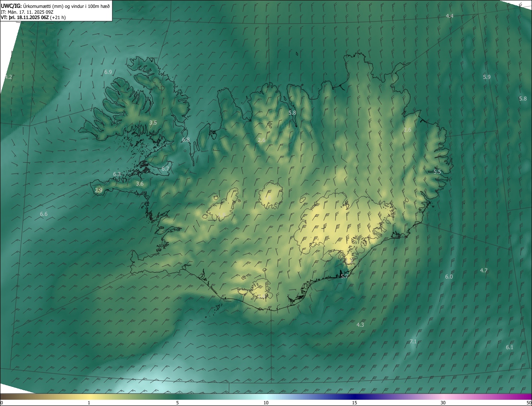Click the '5' tick label on the color scale
The height and width of the screenshot is (406, 532).
pos(177,403)
